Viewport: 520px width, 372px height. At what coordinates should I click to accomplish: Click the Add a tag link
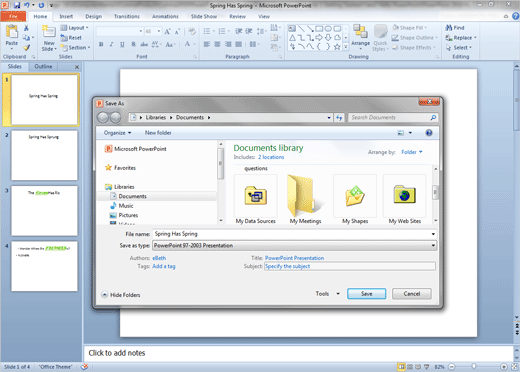164,266
